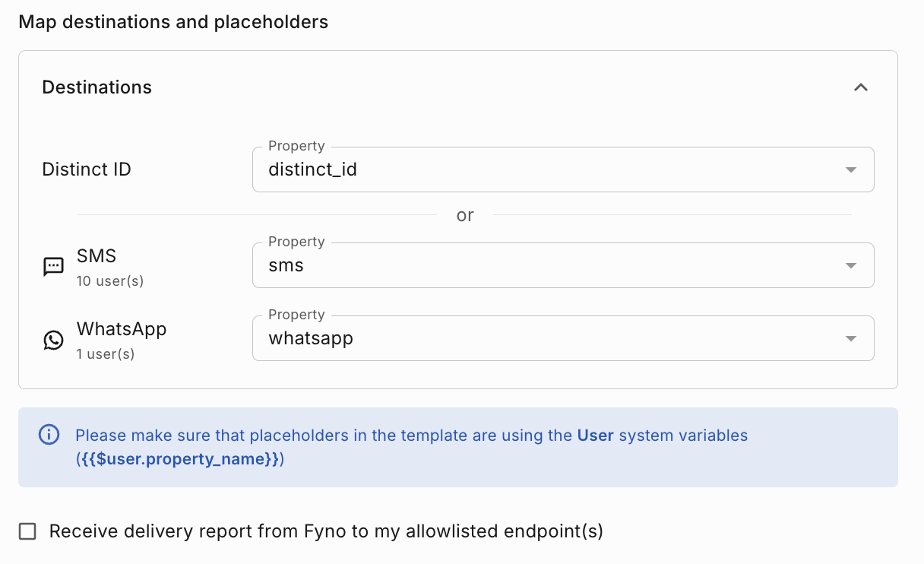Viewport: 924px width, 564px height.
Task: Click the WhatsApp logo icon
Action: tap(53, 340)
